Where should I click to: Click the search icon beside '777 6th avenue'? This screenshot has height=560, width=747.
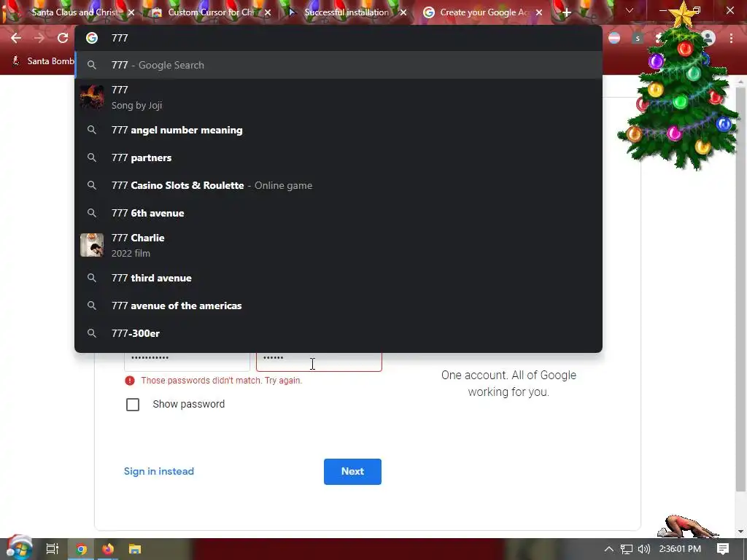point(92,213)
